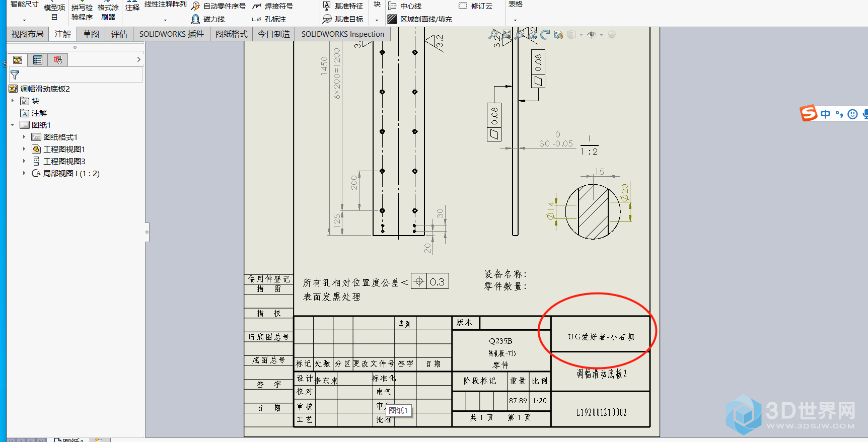
Task: Select the Centerline tool (中心线)
Action: coord(405,6)
